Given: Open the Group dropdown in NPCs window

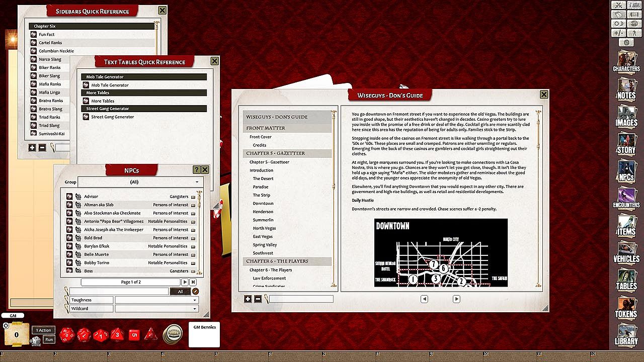Looking at the screenshot, I should coord(139,182).
